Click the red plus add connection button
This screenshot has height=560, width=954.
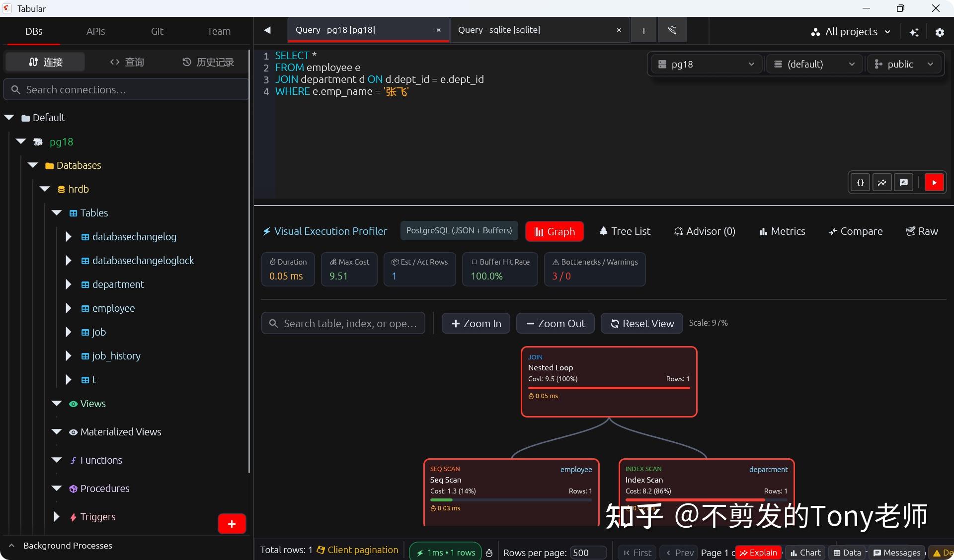(232, 524)
